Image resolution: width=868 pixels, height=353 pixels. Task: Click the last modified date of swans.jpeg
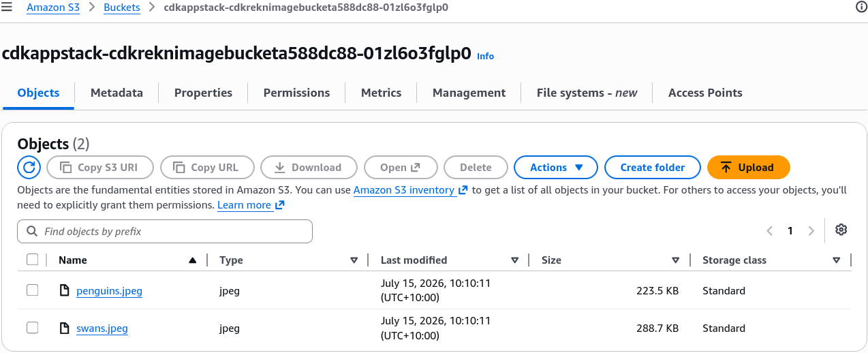(x=435, y=328)
